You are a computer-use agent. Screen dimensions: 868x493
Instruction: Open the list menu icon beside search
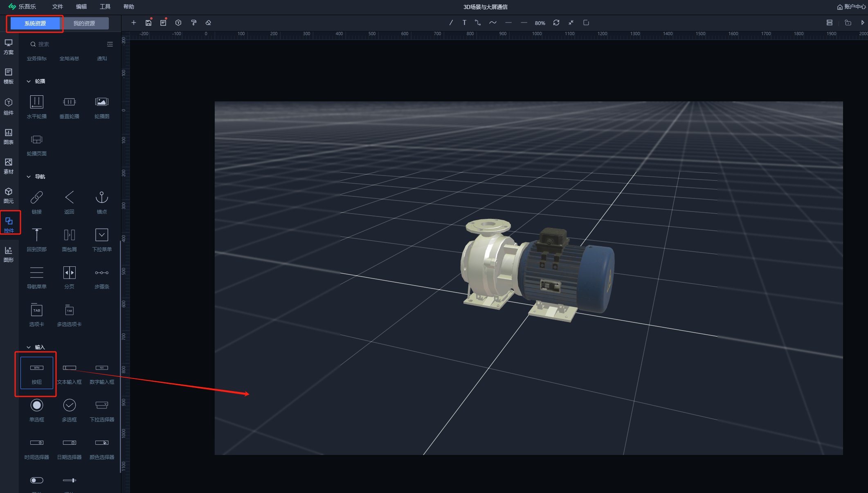110,44
